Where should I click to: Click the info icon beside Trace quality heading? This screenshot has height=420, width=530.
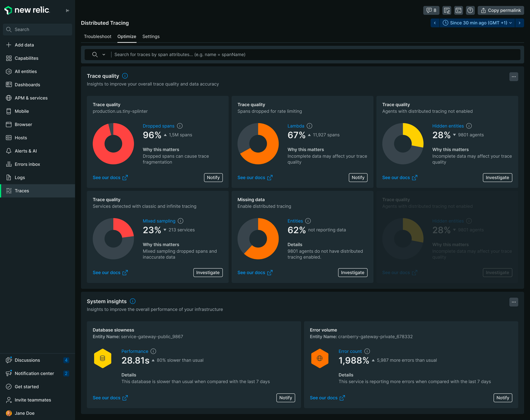click(x=125, y=76)
